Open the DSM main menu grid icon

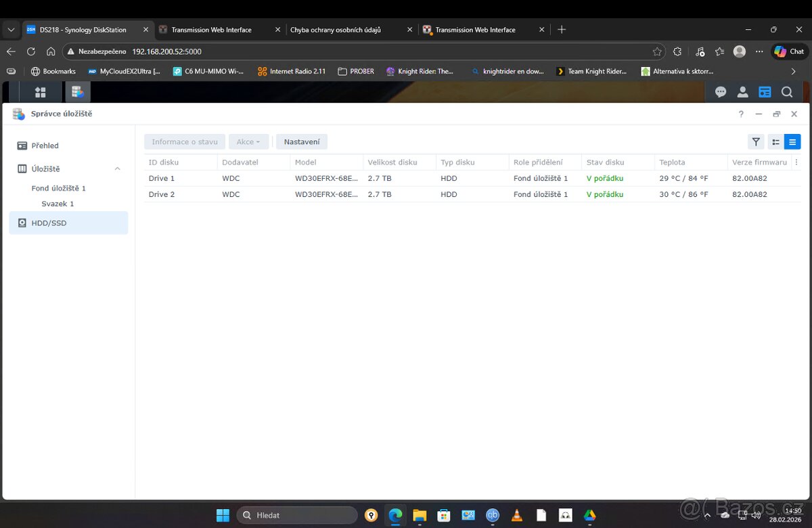point(40,92)
